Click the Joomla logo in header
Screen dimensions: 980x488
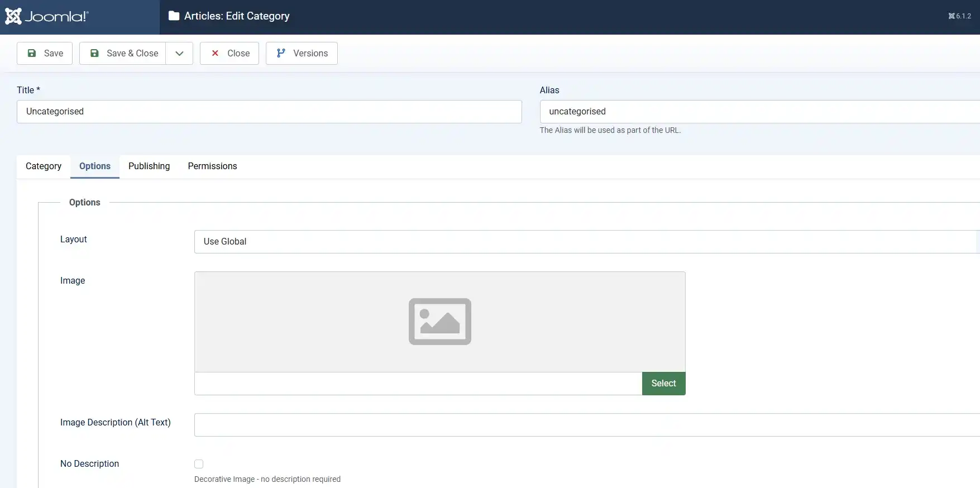(x=47, y=16)
